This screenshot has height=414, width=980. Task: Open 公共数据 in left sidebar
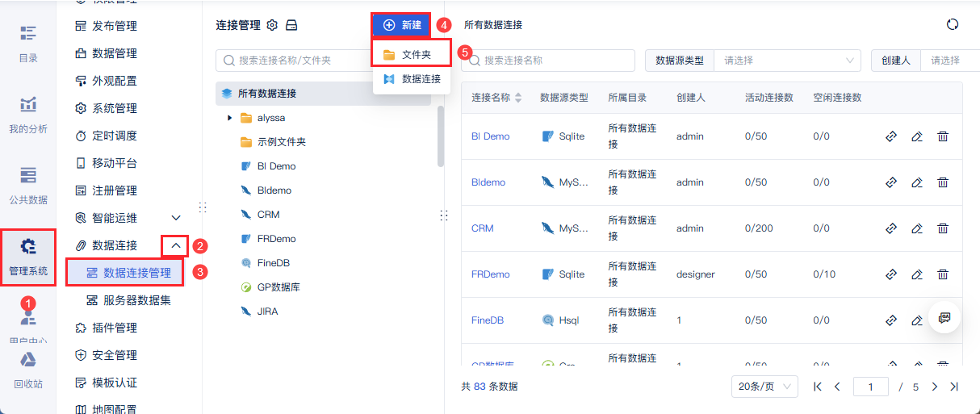28,185
